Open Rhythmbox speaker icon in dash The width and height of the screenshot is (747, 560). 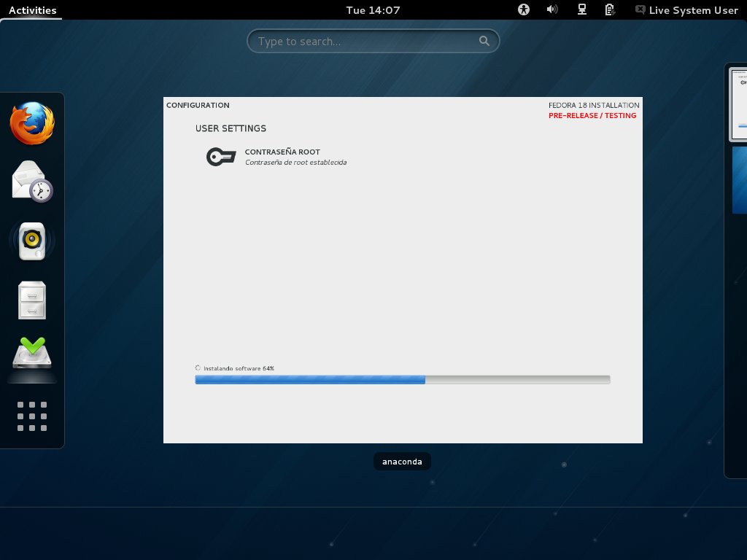[32, 241]
